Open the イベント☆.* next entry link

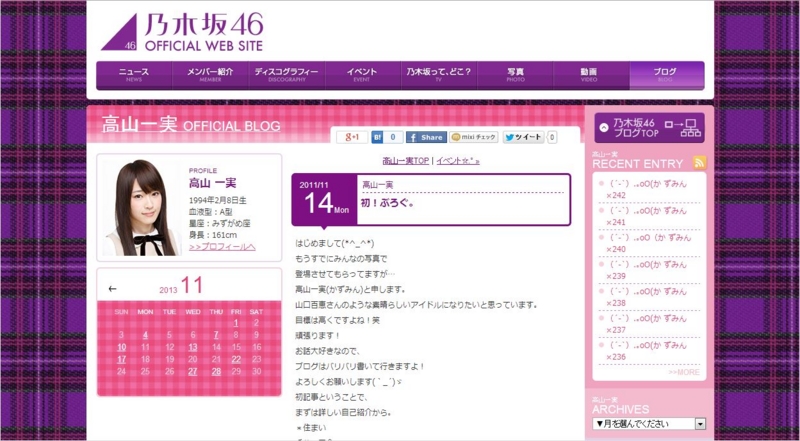[x=458, y=161]
